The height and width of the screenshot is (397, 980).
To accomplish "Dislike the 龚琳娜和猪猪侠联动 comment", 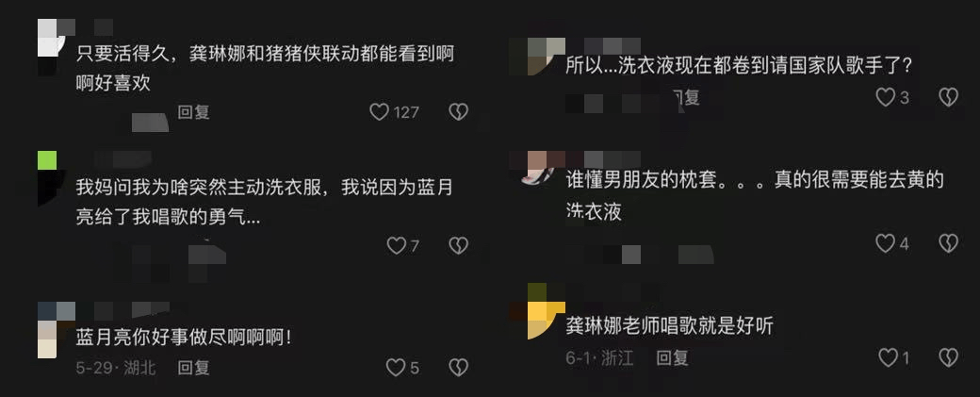I will 459,112.
